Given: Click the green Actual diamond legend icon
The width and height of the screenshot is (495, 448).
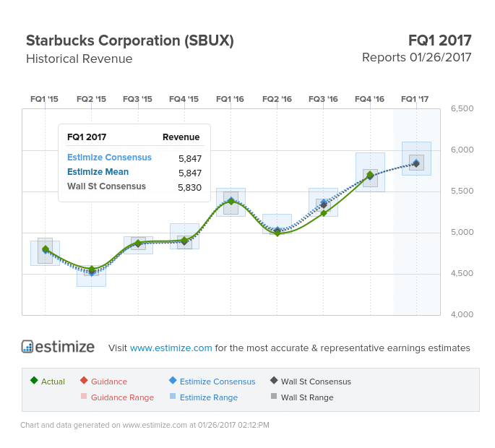Looking at the screenshot, I should click(x=34, y=380).
